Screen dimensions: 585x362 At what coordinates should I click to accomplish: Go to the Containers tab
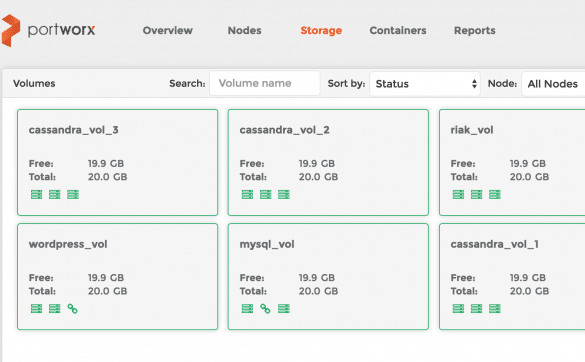398,30
